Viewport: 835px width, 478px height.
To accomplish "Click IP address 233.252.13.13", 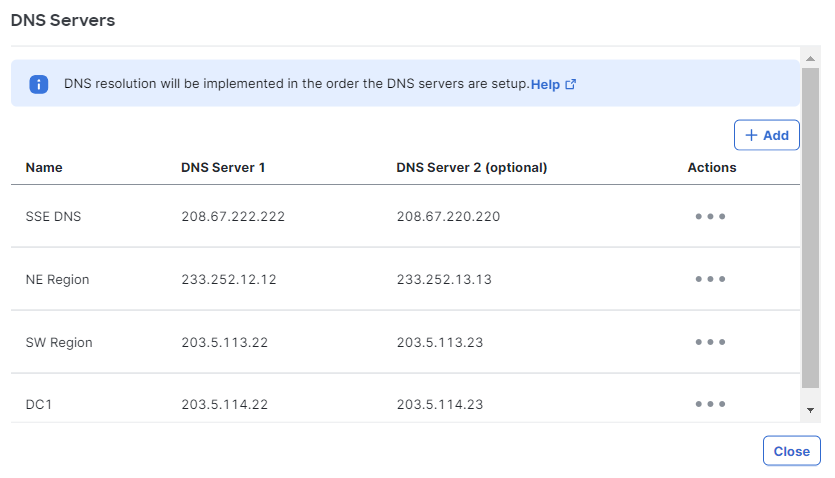I will pos(444,279).
